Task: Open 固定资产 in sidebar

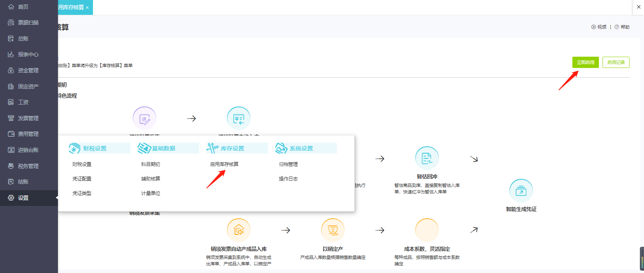Action: point(29,86)
